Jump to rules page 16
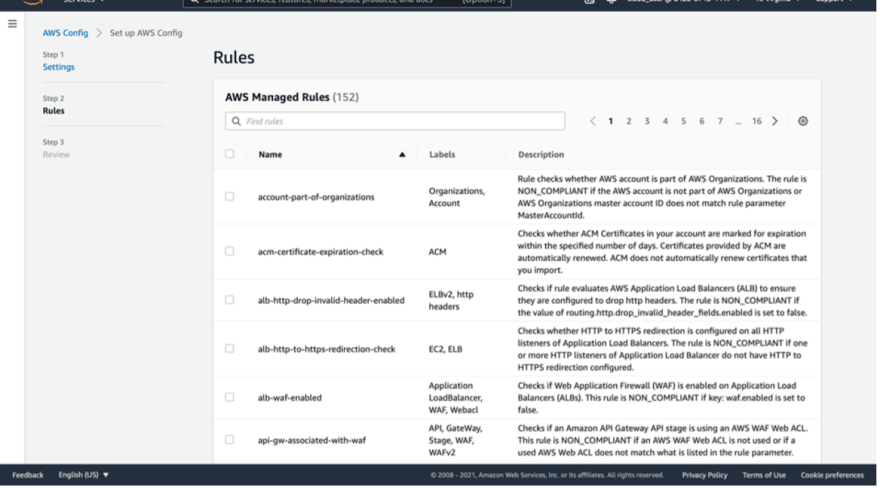This screenshot has width=880, height=488. pos(757,121)
